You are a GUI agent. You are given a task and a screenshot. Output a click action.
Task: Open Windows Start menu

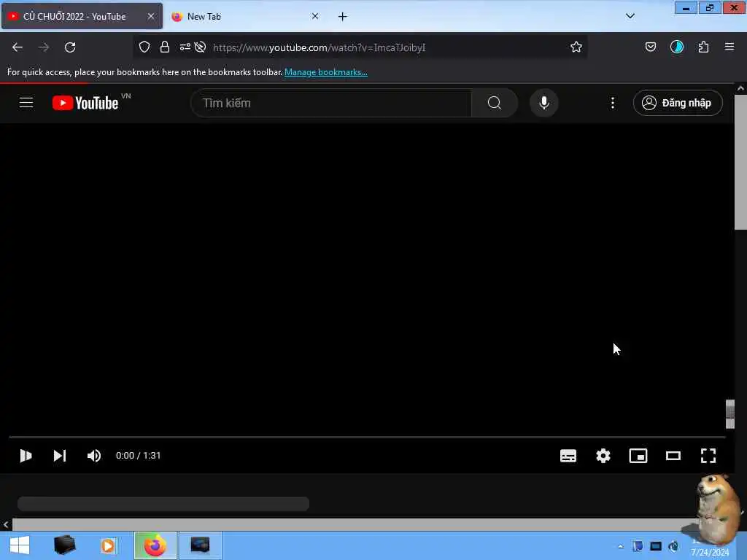pos(20,545)
